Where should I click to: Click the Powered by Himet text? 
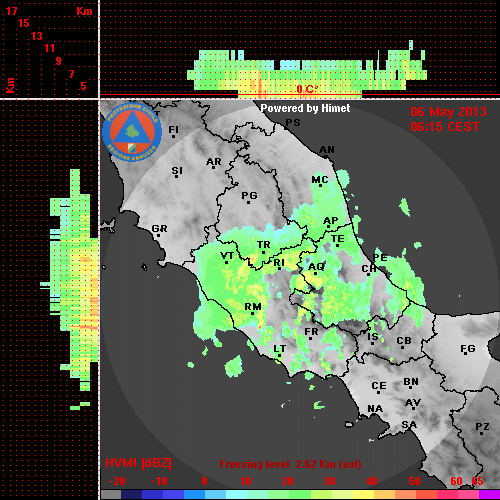305,108
